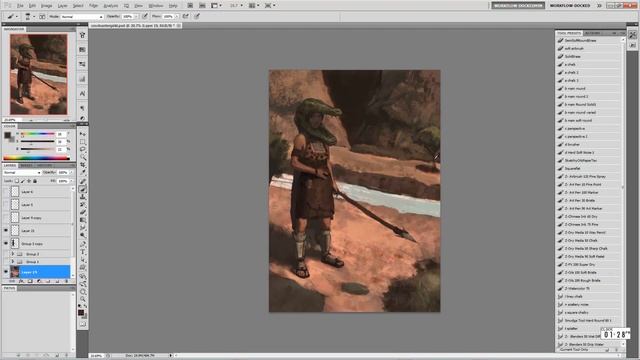Click the Color panel hue slider
Image resolution: width=640 pixels, height=360 pixels.
(x=38, y=134)
